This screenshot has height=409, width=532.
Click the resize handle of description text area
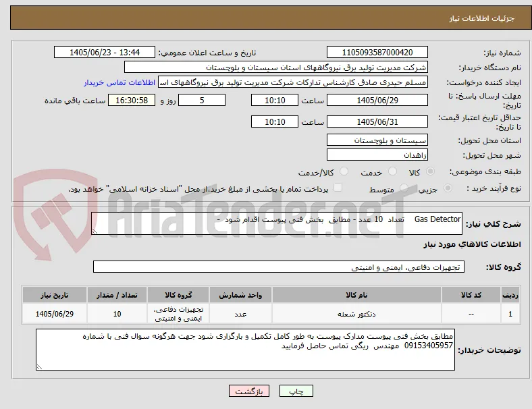click(x=95, y=231)
